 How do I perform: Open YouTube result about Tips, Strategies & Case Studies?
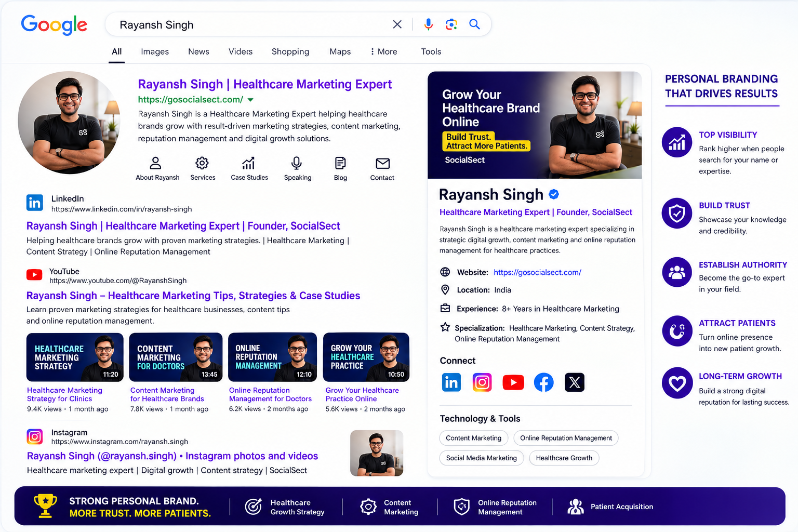coord(193,296)
